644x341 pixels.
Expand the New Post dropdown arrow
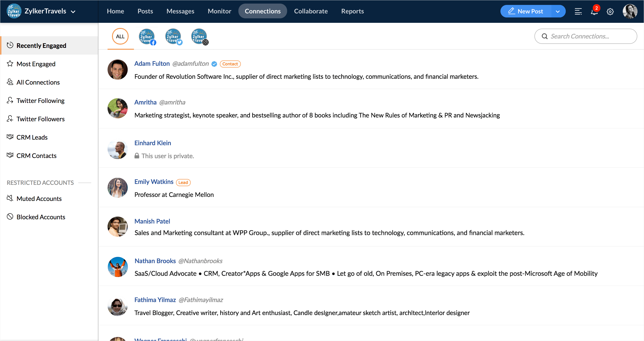[x=557, y=11]
